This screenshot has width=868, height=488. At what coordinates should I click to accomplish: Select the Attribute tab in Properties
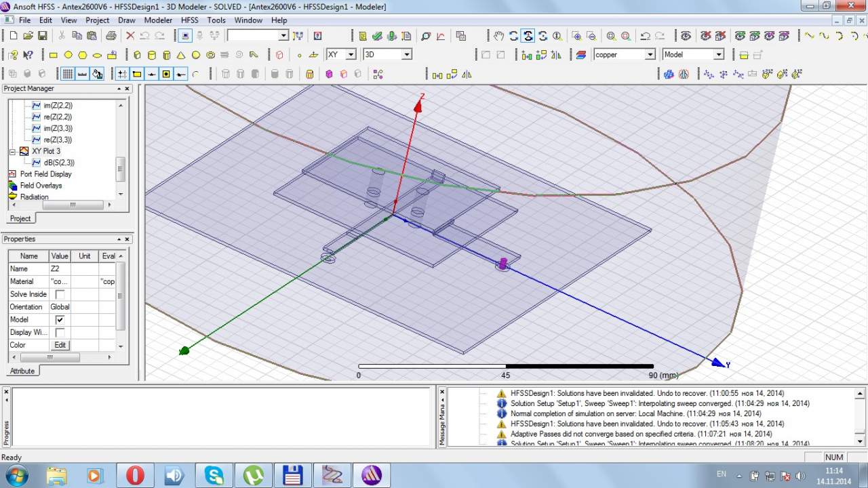22,371
